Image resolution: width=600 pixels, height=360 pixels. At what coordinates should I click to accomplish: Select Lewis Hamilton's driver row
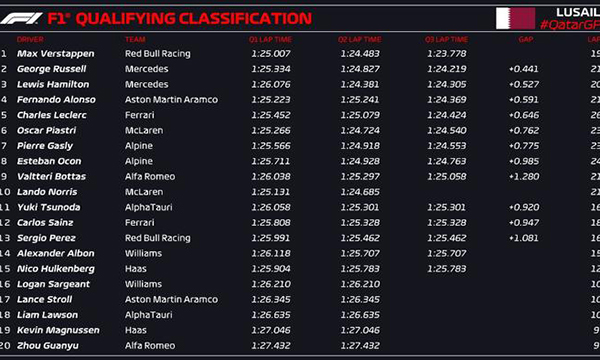pos(300,84)
